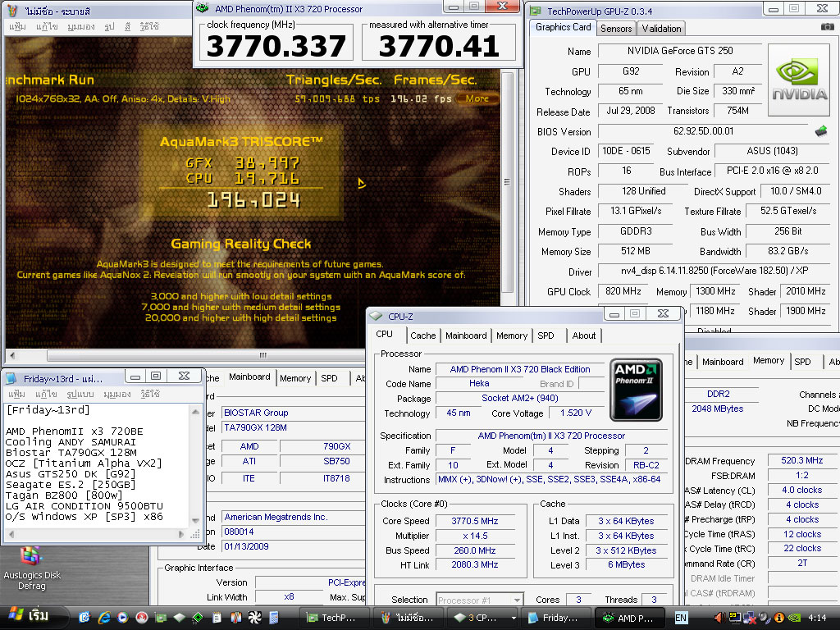Open the Selection Processor #1 dropdown in CPU-Z

click(479, 600)
